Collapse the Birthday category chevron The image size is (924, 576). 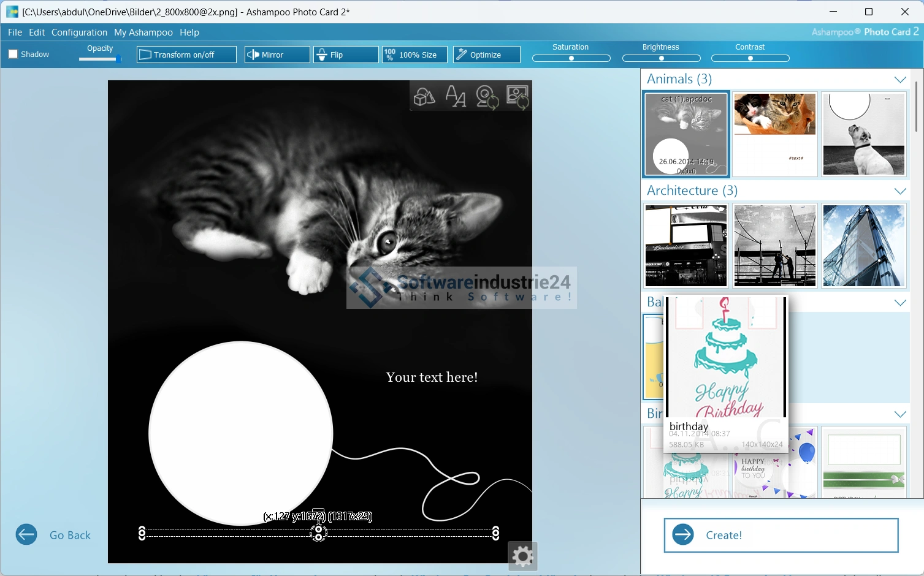pyautogui.click(x=899, y=414)
